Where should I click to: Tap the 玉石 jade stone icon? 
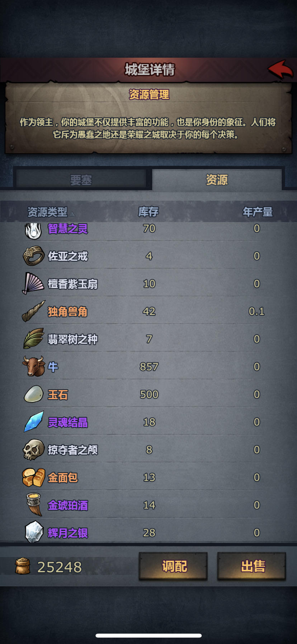pyautogui.click(x=34, y=394)
